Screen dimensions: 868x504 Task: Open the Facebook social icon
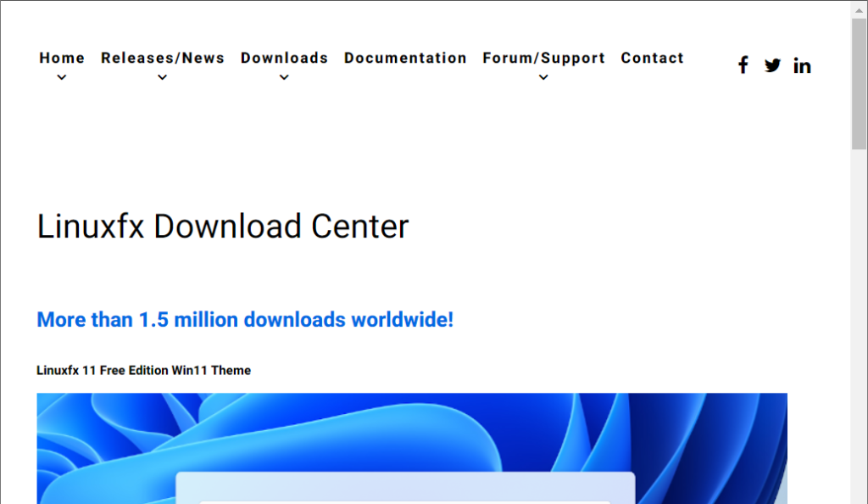[x=743, y=65]
